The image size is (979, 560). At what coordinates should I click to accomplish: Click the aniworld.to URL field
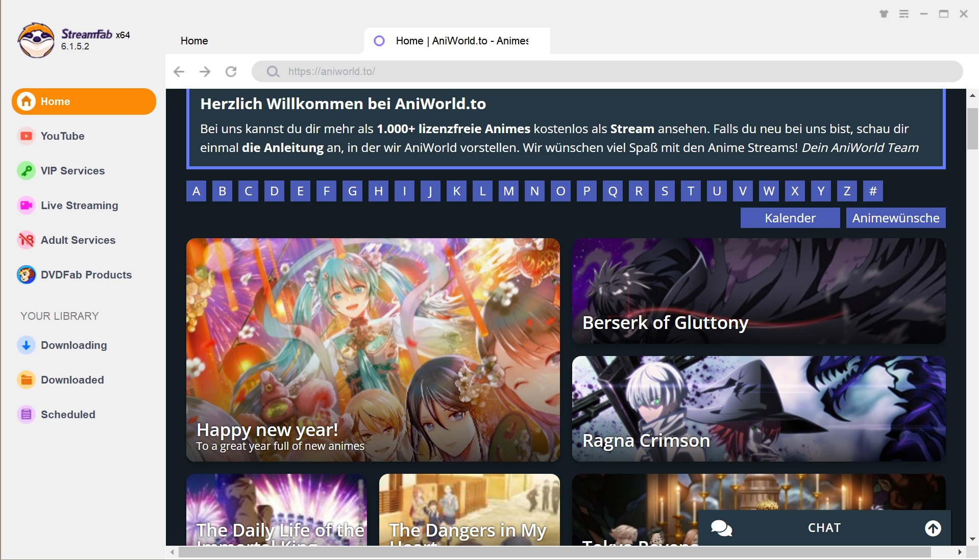607,71
